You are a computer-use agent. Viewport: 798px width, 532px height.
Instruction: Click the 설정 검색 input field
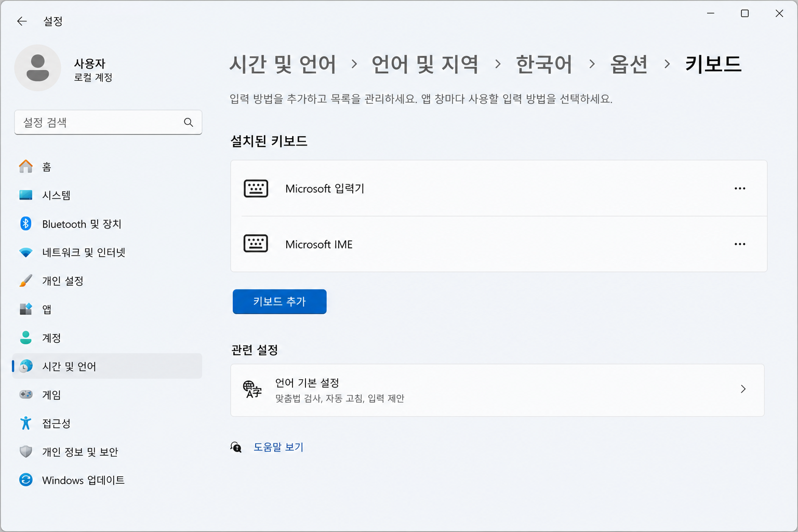click(108, 122)
